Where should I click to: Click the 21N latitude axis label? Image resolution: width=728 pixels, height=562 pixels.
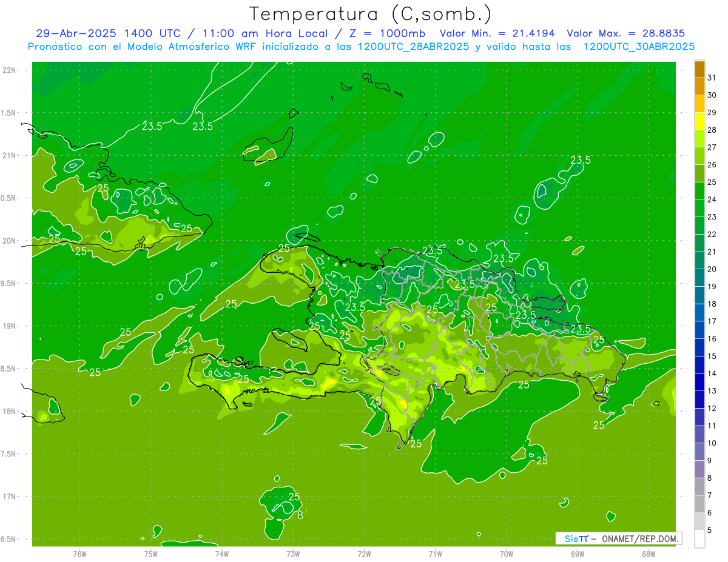pos(10,155)
